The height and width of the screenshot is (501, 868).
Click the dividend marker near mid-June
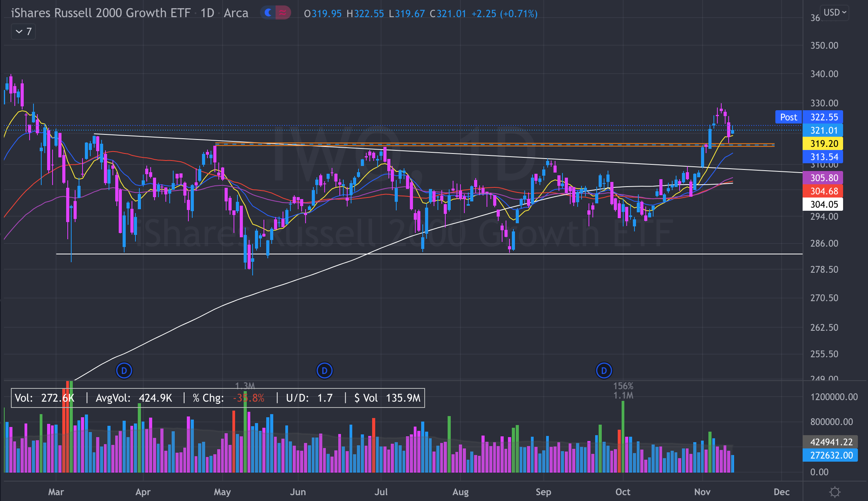[324, 370]
